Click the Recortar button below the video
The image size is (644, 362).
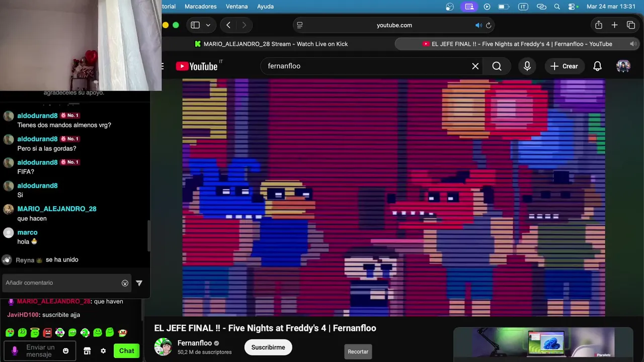tap(358, 351)
